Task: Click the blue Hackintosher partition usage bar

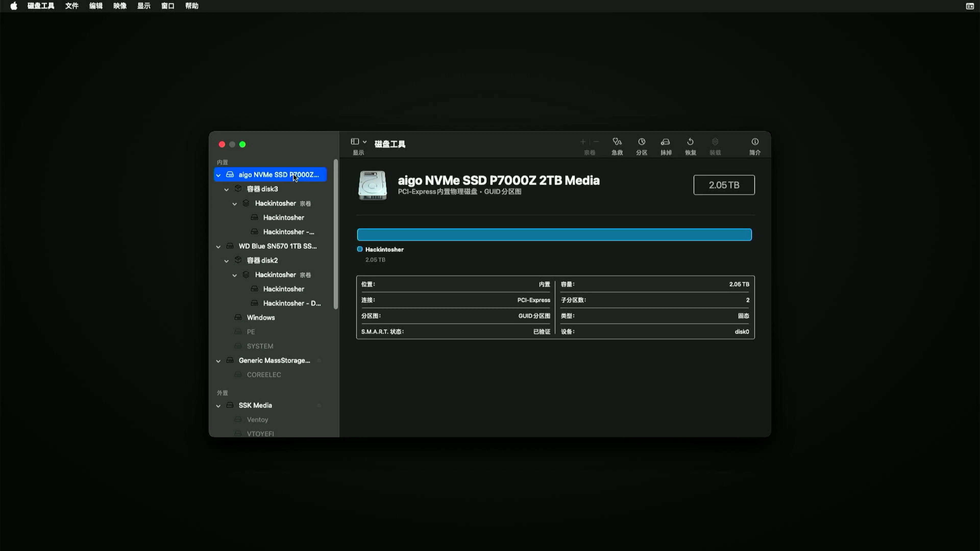Action: tap(554, 235)
